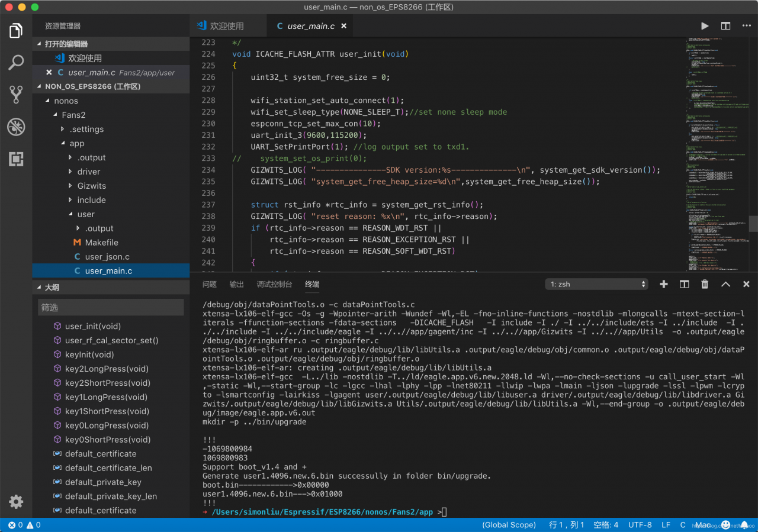Maximize terminal panel with up chevron
758x532 pixels.
725,284
